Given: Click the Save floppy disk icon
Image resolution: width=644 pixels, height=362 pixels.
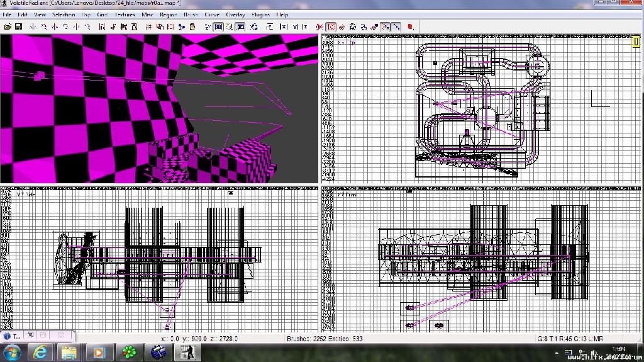Looking at the screenshot, I should tap(19, 27).
